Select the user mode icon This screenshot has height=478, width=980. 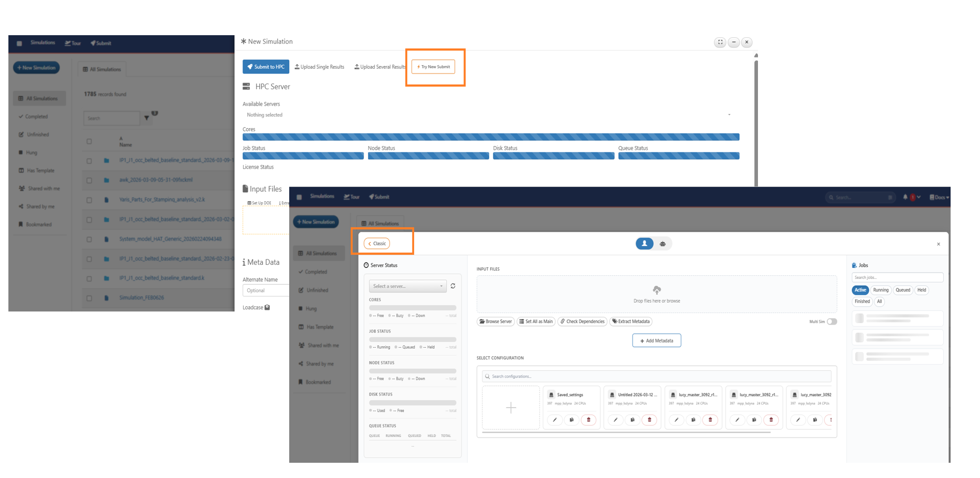pyautogui.click(x=644, y=244)
